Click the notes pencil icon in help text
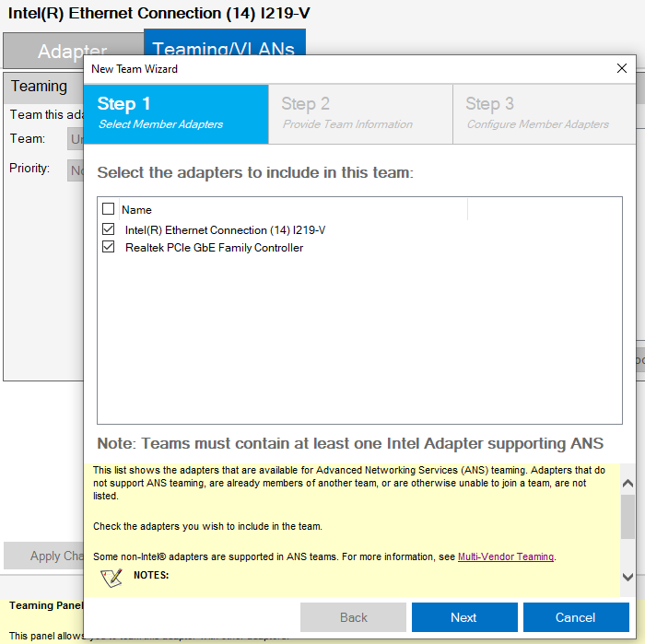 click(111, 579)
